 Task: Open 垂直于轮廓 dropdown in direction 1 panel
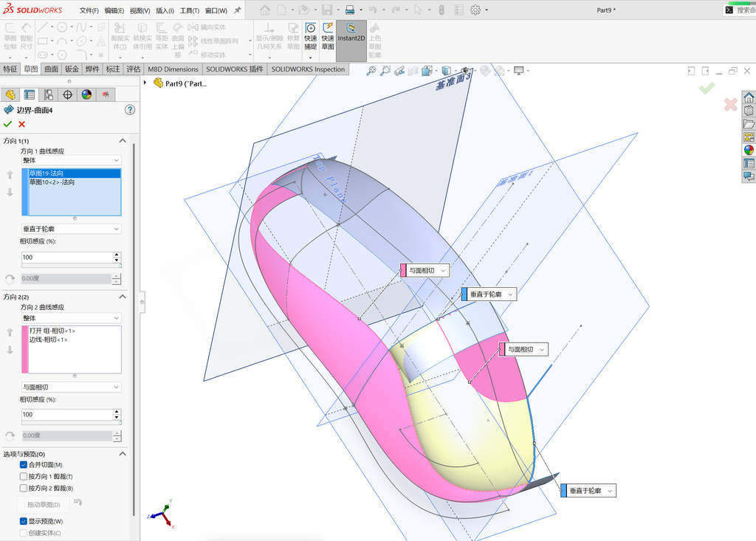[x=71, y=229]
